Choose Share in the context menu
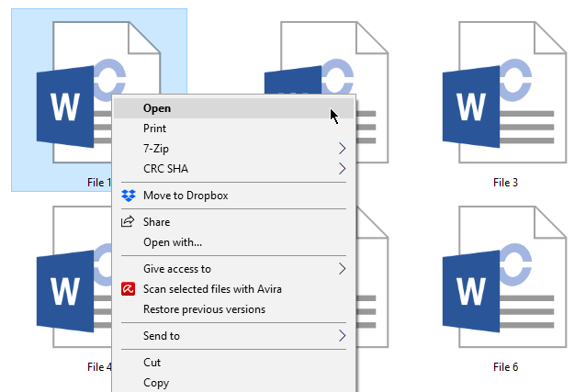 (233, 222)
